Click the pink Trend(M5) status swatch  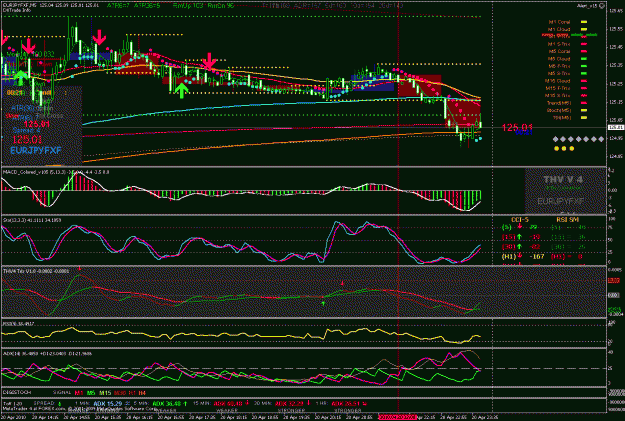coord(584,103)
